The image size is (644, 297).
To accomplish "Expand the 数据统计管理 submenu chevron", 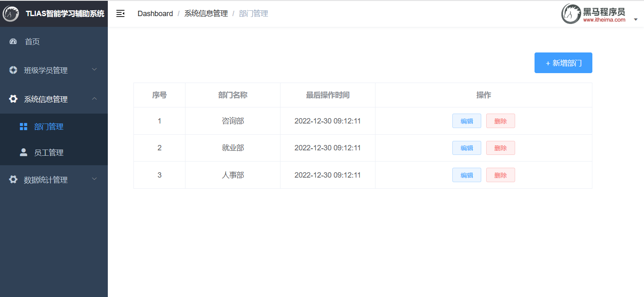I will pyautogui.click(x=94, y=179).
